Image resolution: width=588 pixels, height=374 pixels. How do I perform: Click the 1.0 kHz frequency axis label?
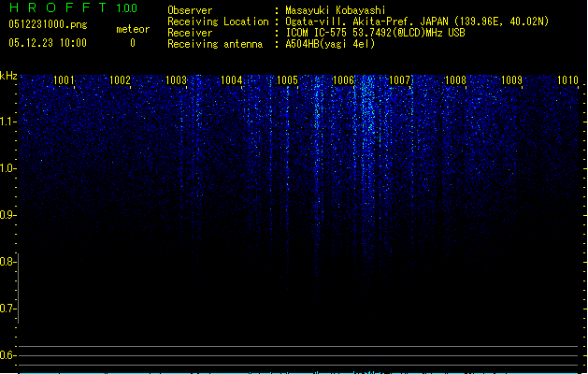7,168
